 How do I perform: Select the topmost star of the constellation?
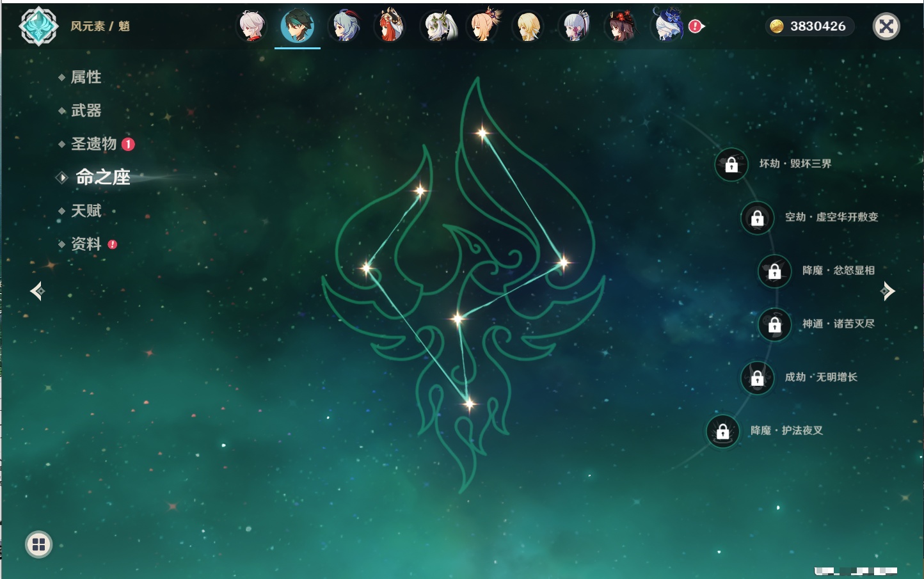482,133
